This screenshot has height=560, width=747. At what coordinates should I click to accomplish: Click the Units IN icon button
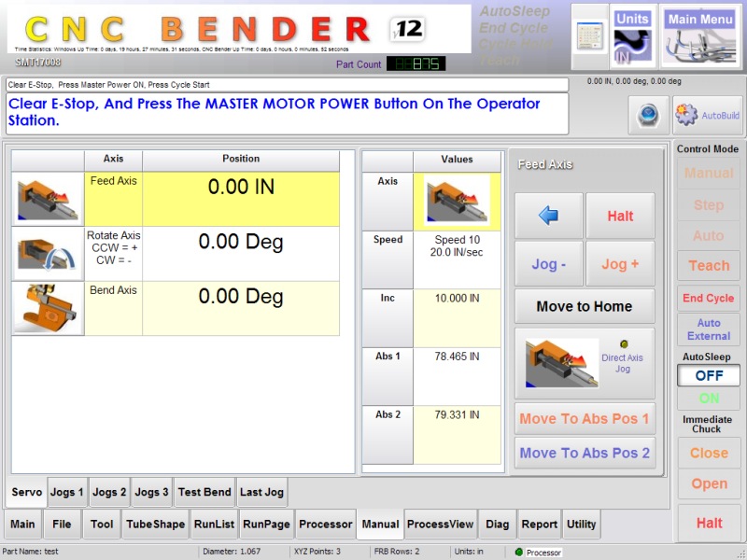632,35
